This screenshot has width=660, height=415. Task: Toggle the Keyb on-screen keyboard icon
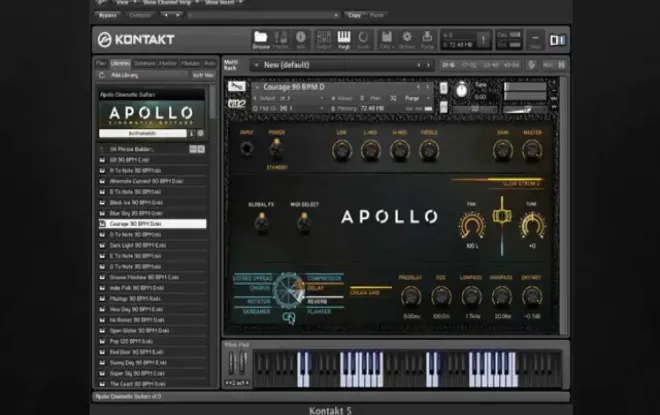coord(344,40)
